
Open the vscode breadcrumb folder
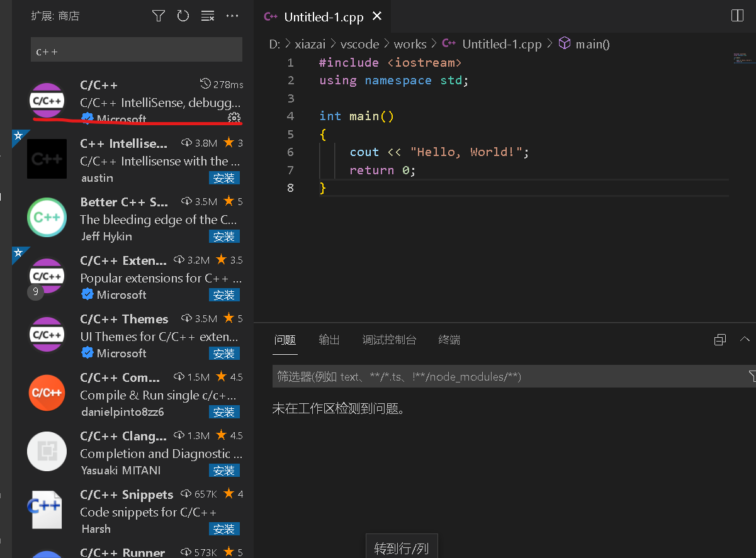coord(360,44)
